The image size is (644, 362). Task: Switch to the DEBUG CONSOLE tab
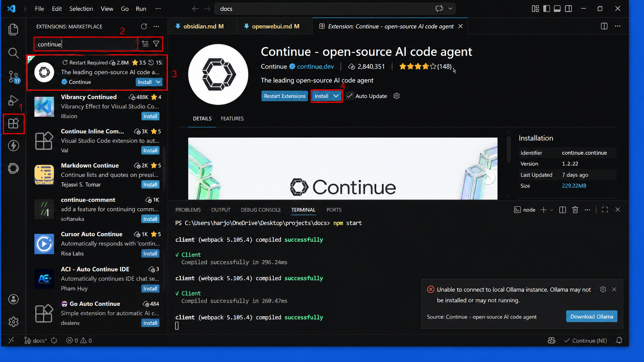pyautogui.click(x=261, y=210)
